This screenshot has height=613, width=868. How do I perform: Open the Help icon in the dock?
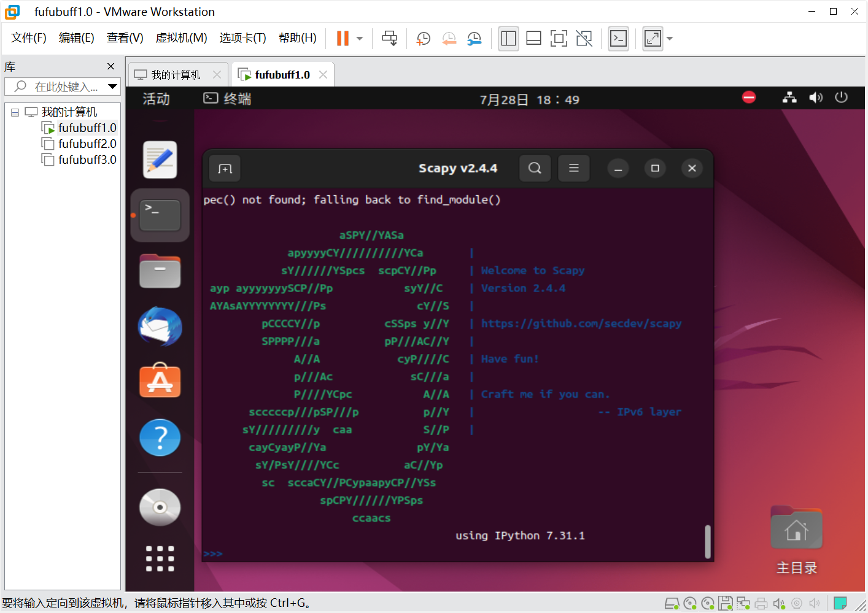click(160, 438)
